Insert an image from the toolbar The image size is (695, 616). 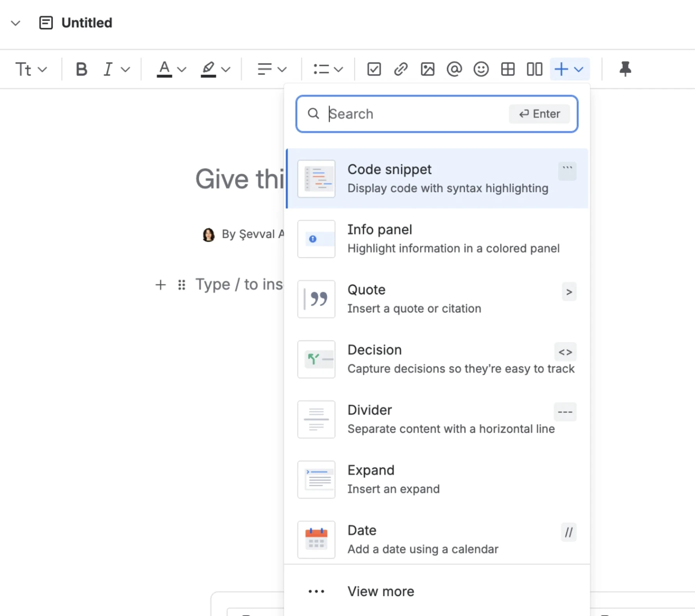point(427,69)
